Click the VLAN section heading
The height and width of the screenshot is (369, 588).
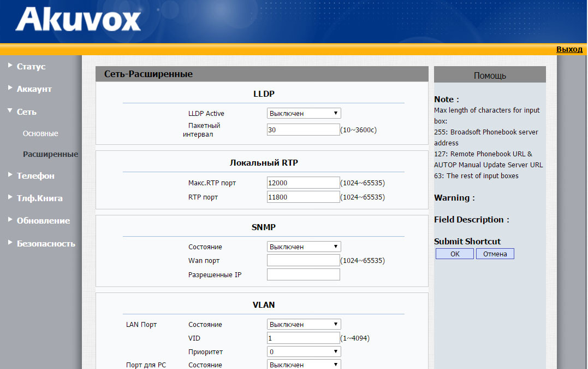coord(264,305)
